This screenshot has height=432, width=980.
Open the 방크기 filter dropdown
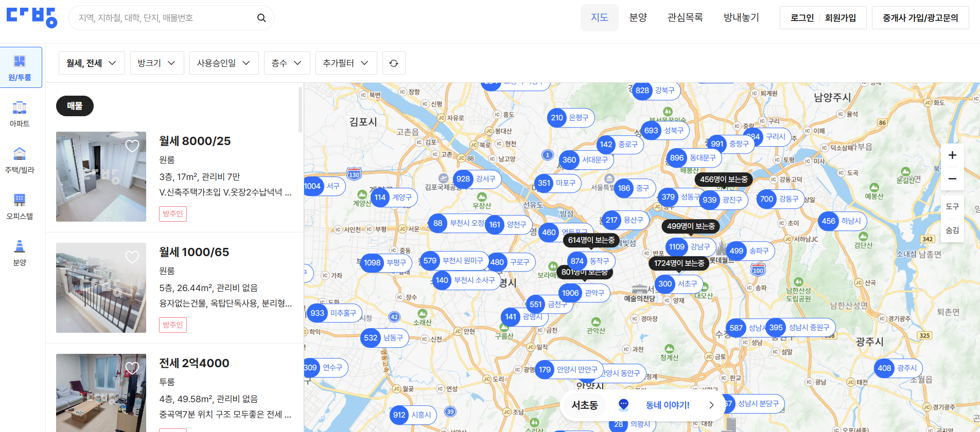(x=157, y=63)
